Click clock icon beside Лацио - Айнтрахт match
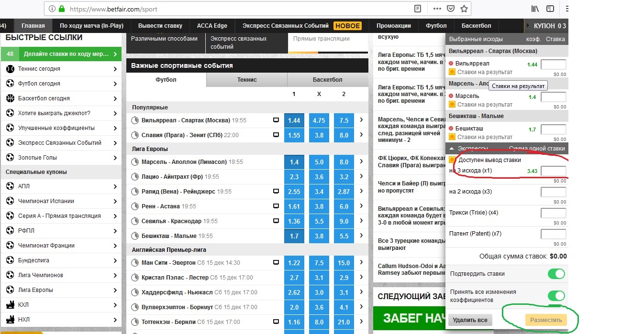 pyautogui.click(x=135, y=177)
